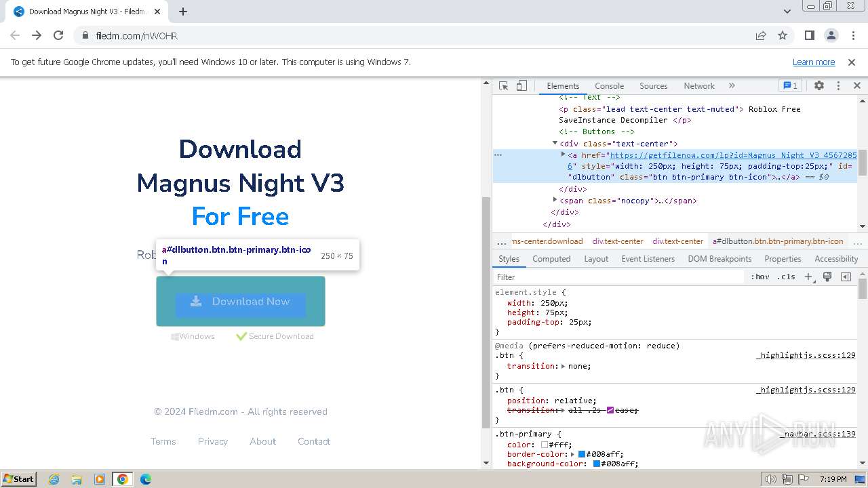Open the Privacy footer link

point(213,441)
